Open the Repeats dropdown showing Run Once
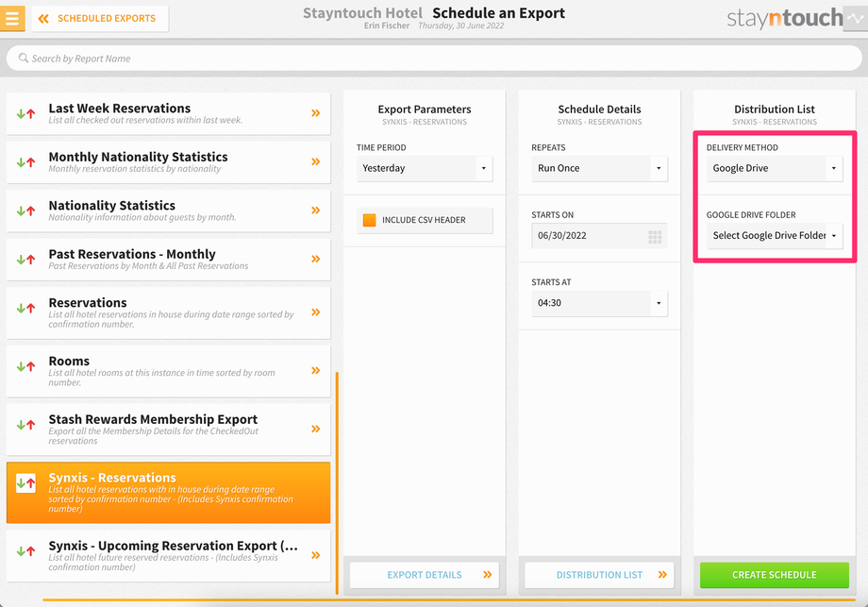Image resolution: width=868 pixels, height=607 pixels. (599, 168)
